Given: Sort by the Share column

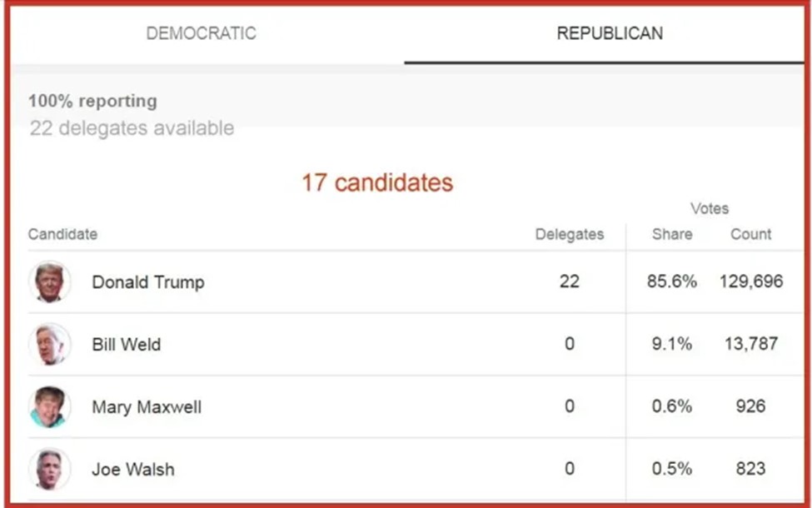Looking at the screenshot, I should click(x=670, y=235).
